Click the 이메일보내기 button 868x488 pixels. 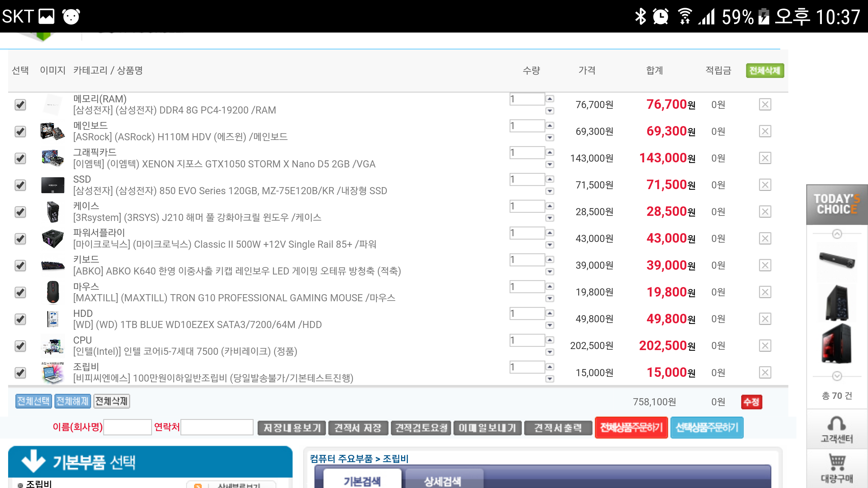pos(488,428)
